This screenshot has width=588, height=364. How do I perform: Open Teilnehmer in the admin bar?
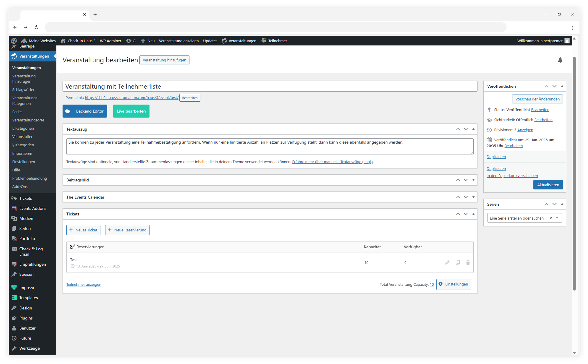274,41
